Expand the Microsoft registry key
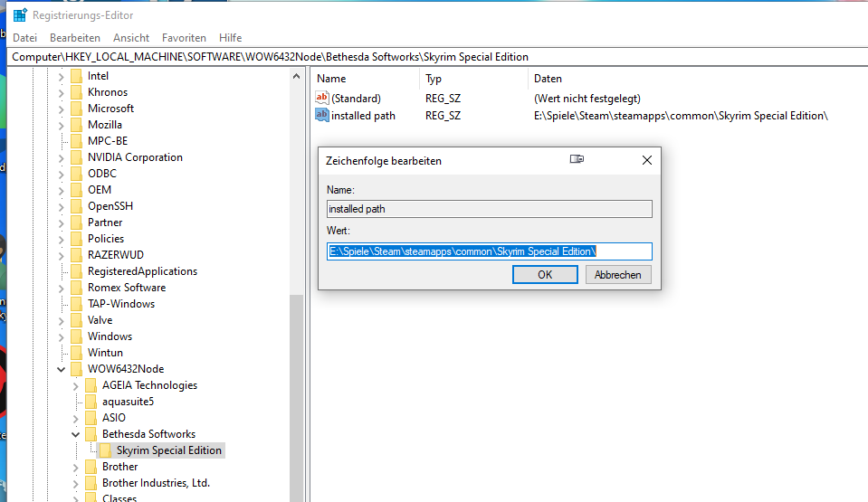 (62, 109)
